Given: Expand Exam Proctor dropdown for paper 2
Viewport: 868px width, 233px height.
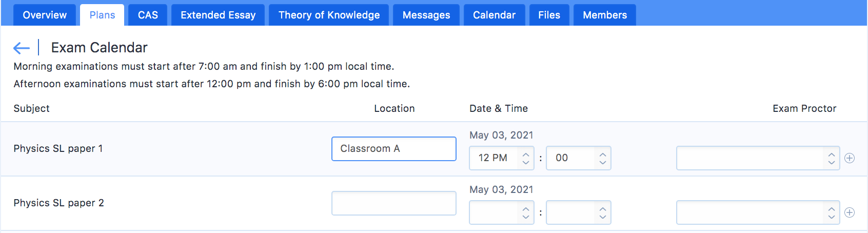Looking at the screenshot, I should [758, 212].
